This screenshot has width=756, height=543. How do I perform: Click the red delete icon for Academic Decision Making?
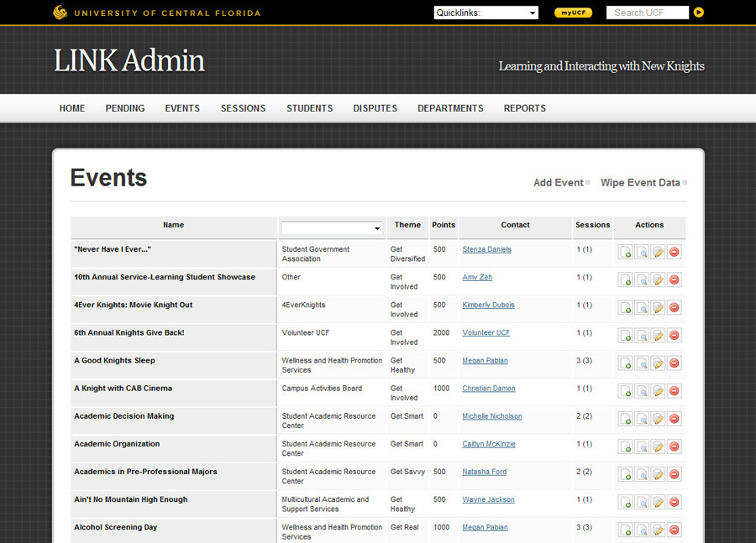pos(675,419)
